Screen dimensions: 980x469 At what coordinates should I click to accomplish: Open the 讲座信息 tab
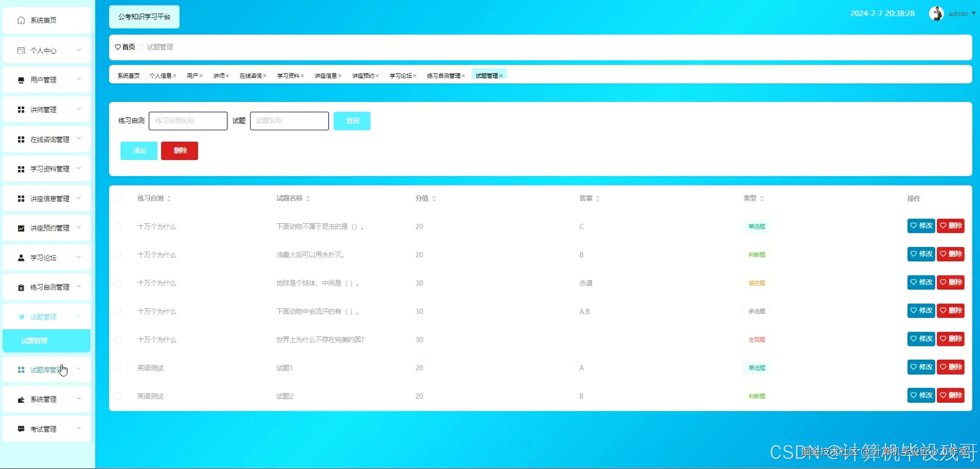point(325,76)
